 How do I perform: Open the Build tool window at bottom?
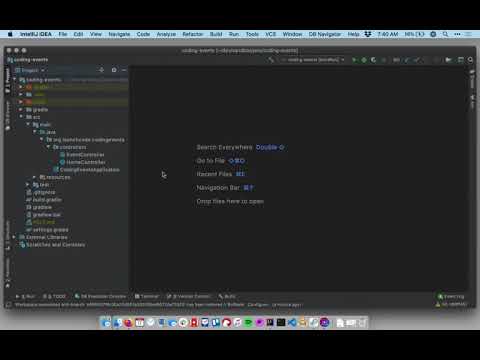click(227, 296)
